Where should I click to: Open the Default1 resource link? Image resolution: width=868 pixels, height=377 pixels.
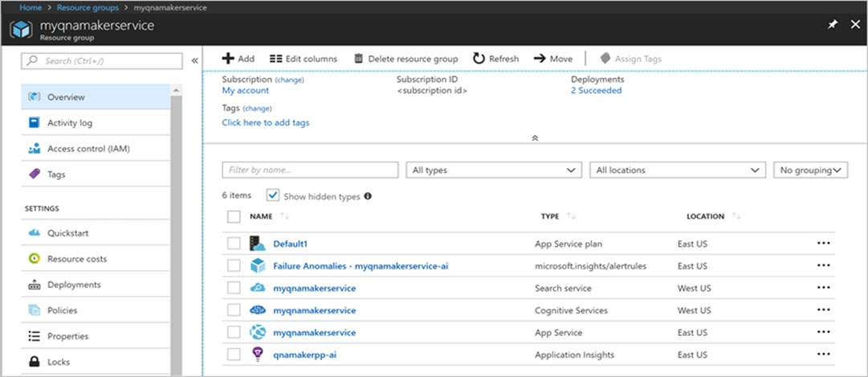(x=290, y=244)
